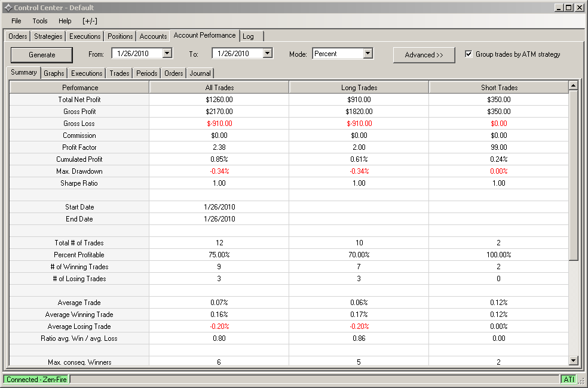Expand the From date dropdown arrow

point(167,53)
